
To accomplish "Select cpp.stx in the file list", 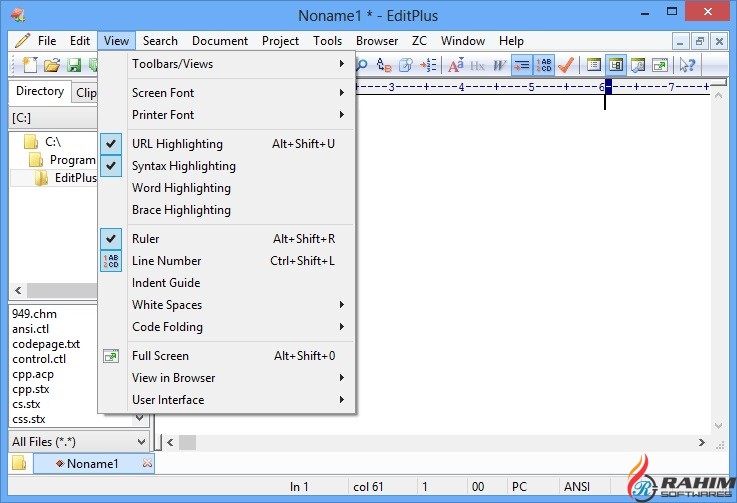I will (x=31, y=389).
